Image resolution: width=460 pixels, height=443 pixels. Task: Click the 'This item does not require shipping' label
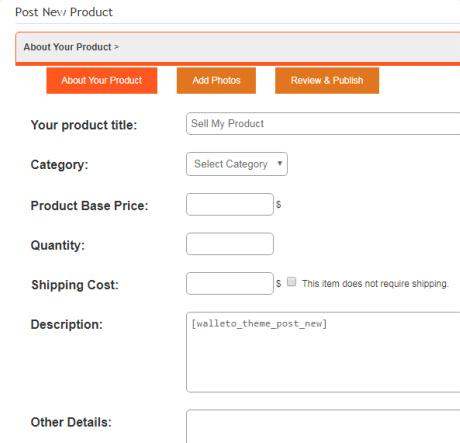[x=375, y=284]
